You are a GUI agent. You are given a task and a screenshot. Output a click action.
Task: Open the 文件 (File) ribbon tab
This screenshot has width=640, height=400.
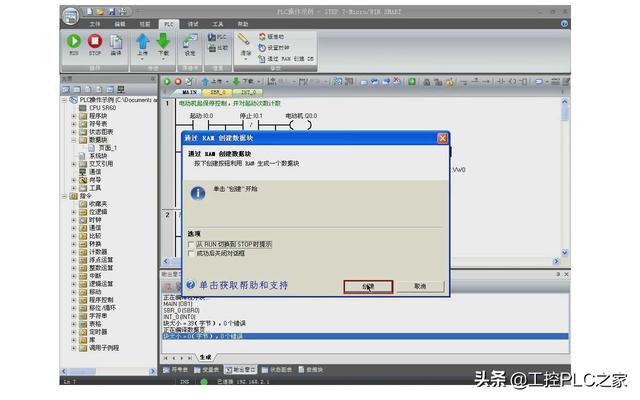95,24
